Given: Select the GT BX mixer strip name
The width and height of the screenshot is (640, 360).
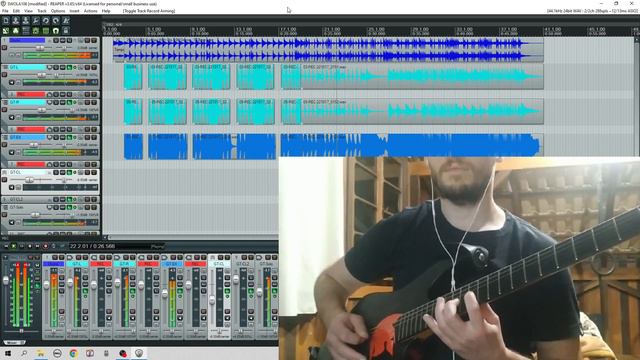Looking at the screenshot, I should point(172,264).
